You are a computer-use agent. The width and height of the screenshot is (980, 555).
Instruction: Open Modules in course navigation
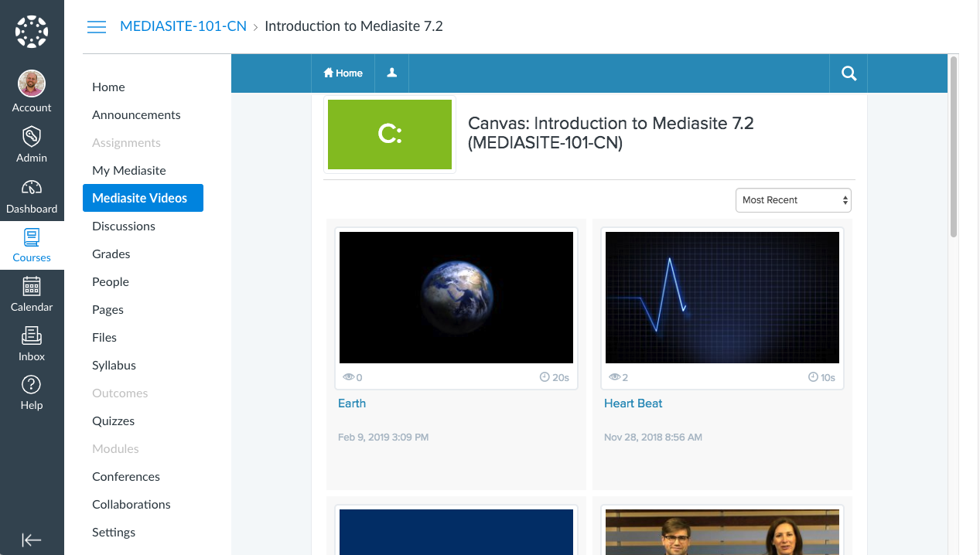pyautogui.click(x=115, y=449)
